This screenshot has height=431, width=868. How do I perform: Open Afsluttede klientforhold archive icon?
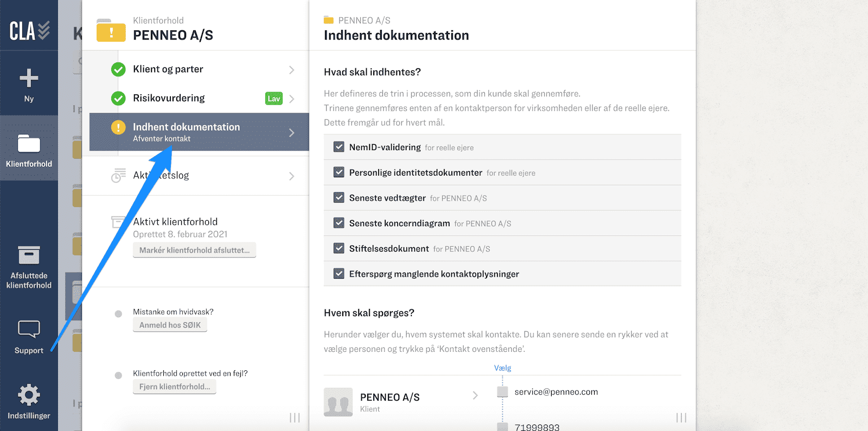coord(29,255)
